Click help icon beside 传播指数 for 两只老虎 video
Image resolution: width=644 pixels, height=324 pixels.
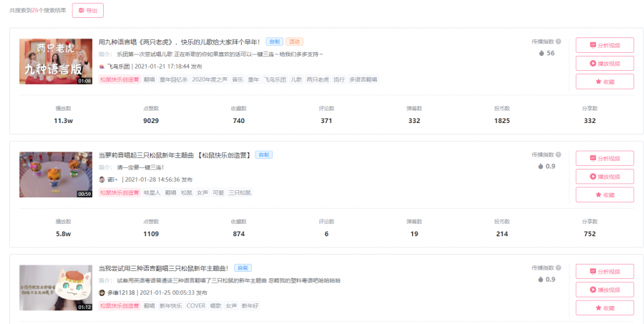[558, 41]
